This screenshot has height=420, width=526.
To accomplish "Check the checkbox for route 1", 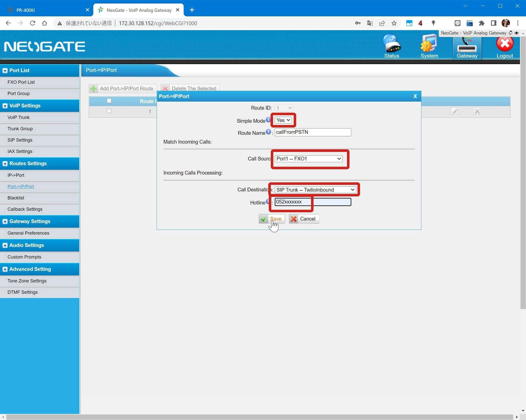I will 109,111.
